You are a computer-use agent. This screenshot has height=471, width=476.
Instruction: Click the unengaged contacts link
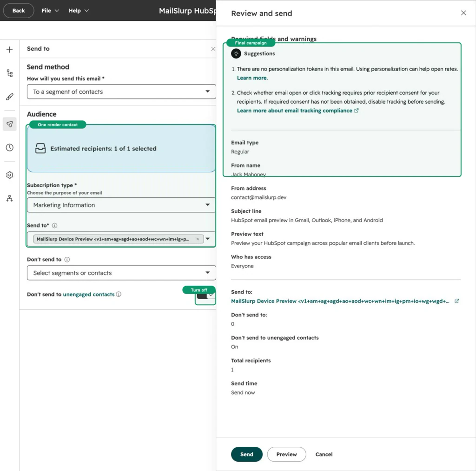tap(89, 294)
